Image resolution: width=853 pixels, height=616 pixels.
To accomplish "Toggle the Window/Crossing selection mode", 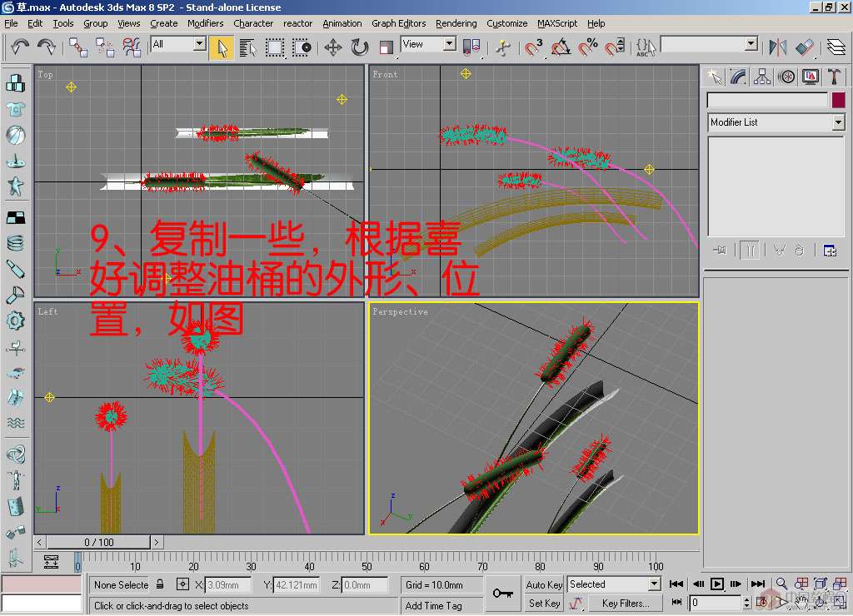I will (302, 47).
